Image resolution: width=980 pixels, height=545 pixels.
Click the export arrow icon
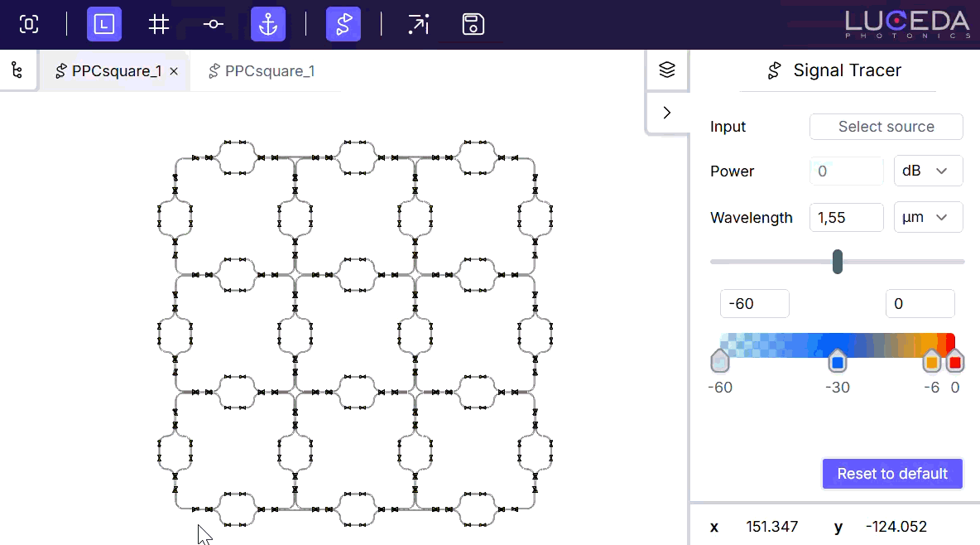click(418, 24)
